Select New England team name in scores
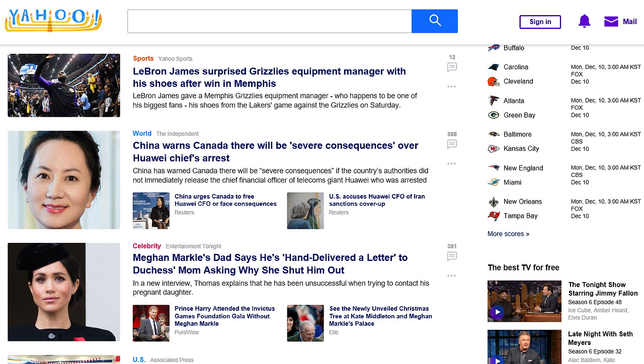 [523, 168]
